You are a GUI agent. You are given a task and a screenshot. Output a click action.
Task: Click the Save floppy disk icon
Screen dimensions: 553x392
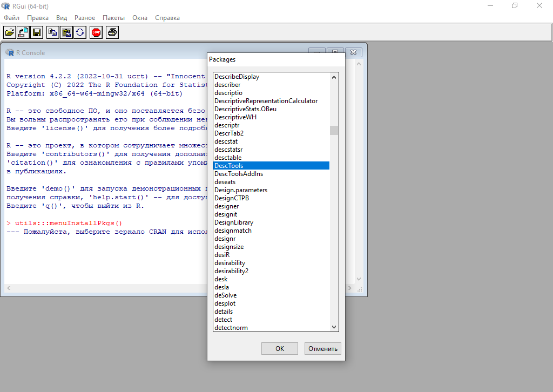(x=37, y=32)
